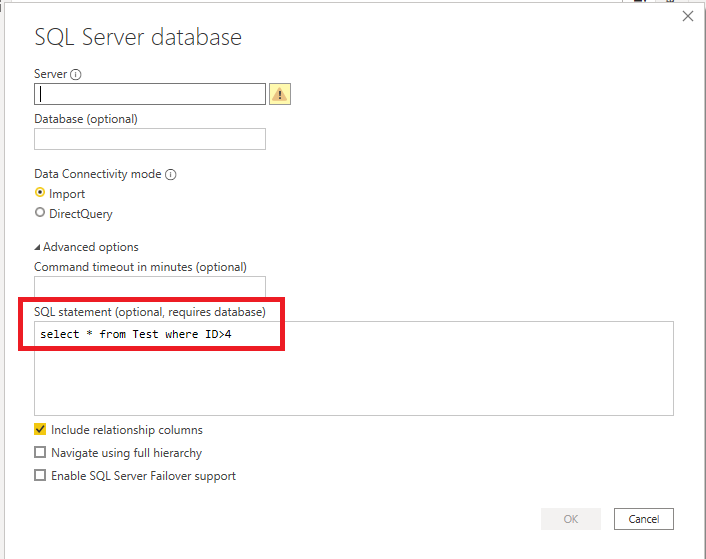Click the Database (optional) input field
This screenshot has width=706, height=559.
150,139
